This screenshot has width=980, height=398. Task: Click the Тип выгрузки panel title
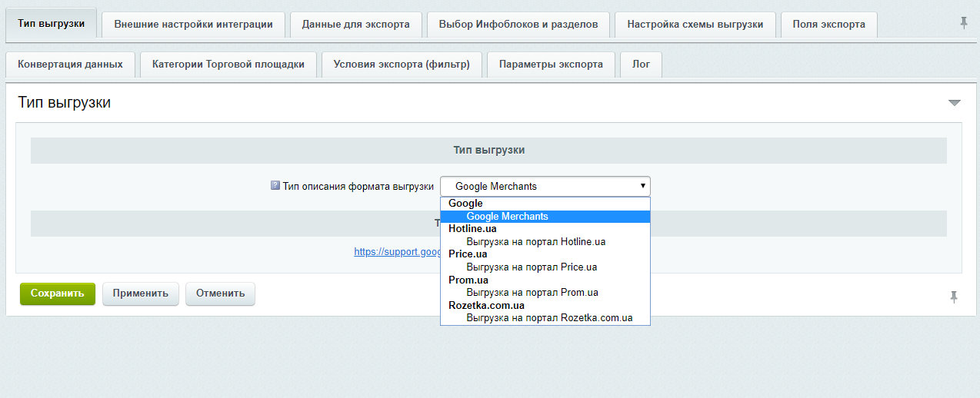65,102
